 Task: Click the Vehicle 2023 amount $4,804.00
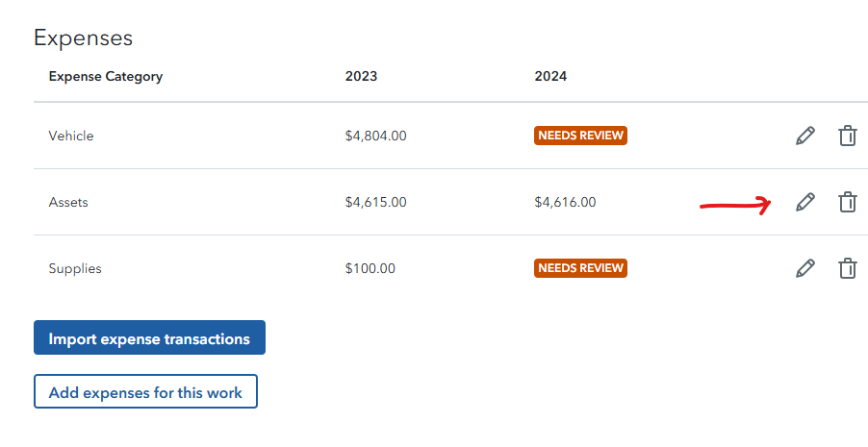tap(375, 137)
